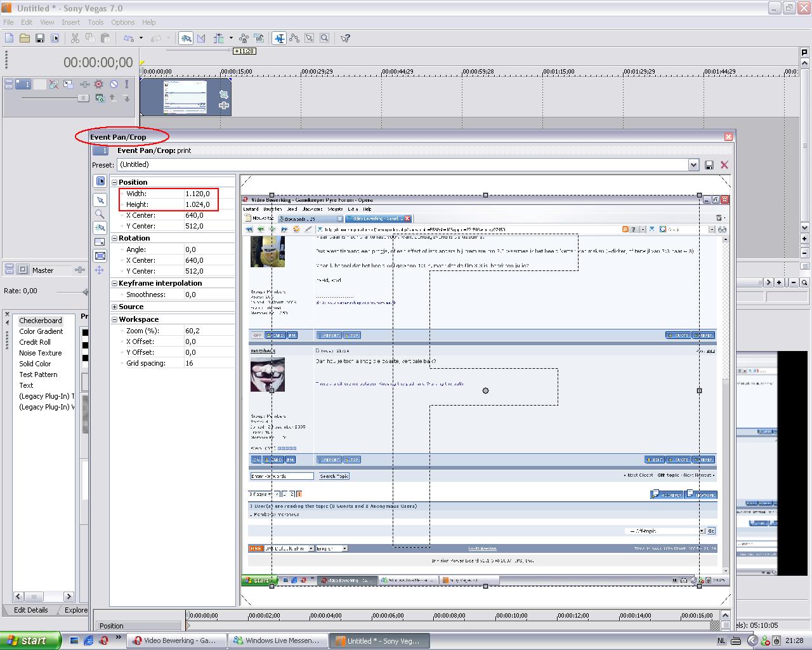Adjust the track 1 level slider

coord(83,98)
